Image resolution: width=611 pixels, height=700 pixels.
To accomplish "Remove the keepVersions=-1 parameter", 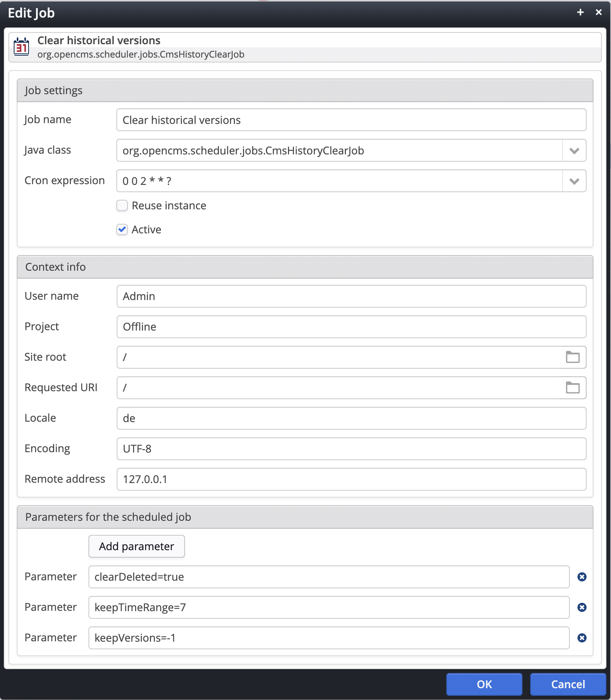I will point(582,638).
